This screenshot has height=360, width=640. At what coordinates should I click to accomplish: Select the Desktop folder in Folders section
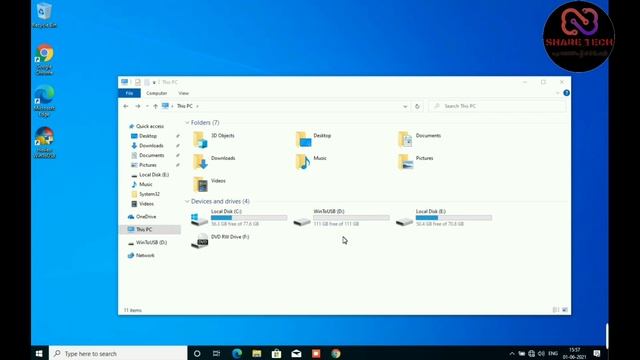(313, 140)
